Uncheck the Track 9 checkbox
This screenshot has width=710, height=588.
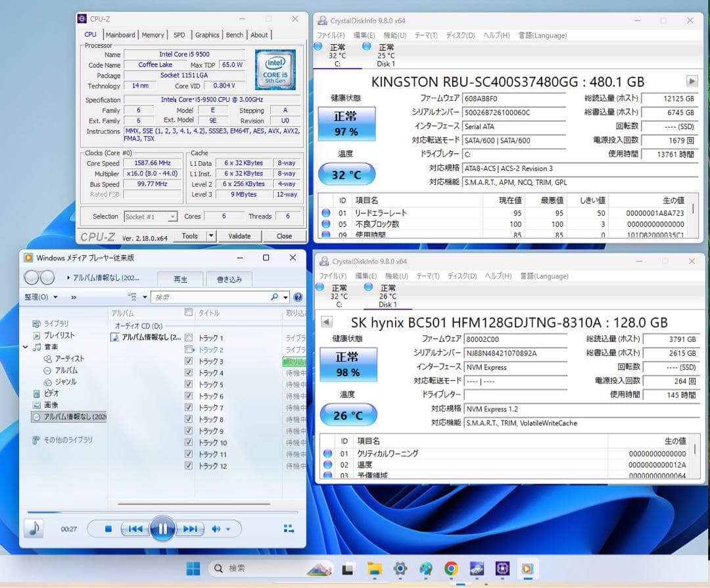pyautogui.click(x=189, y=431)
